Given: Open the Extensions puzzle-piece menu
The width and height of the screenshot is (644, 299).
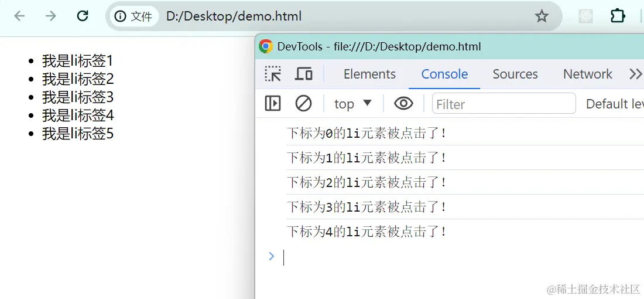Looking at the screenshot, I should pos(618,16).
